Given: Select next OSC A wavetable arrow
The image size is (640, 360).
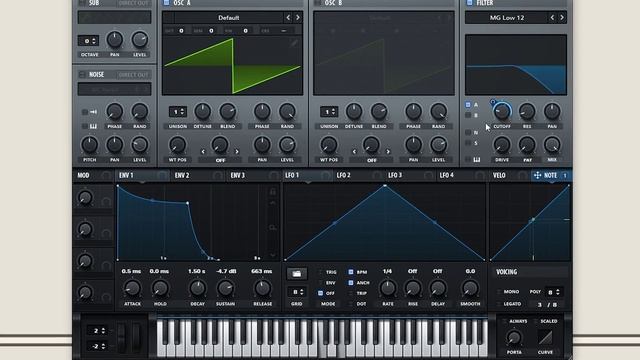Looking at the screenshot, I should (x=298, y=18).
